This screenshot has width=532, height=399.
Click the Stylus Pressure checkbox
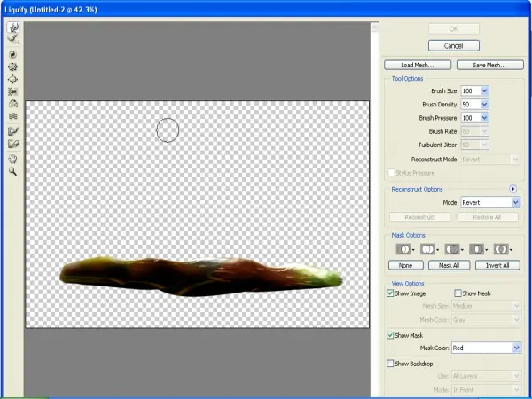pyautogui.click(x=391, y=173)
